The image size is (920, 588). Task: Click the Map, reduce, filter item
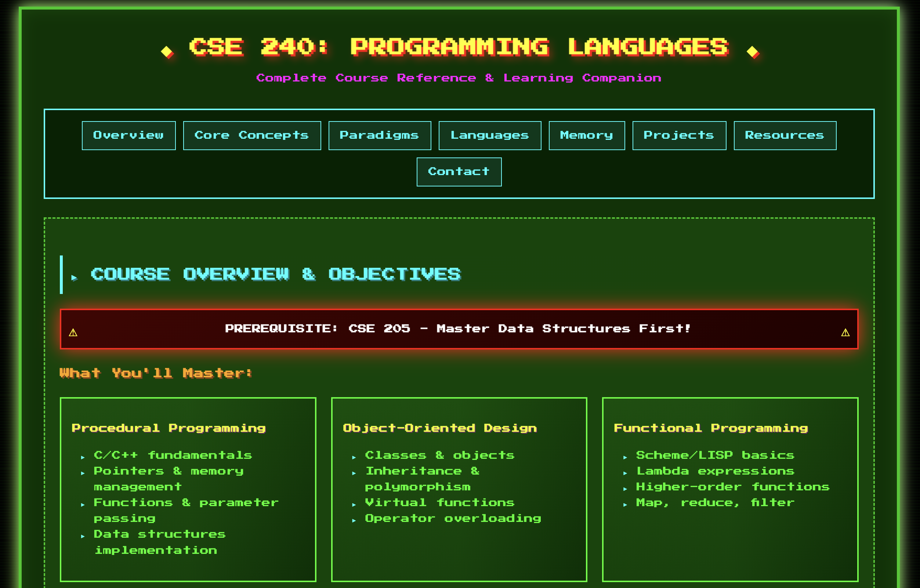click(715, 502)
